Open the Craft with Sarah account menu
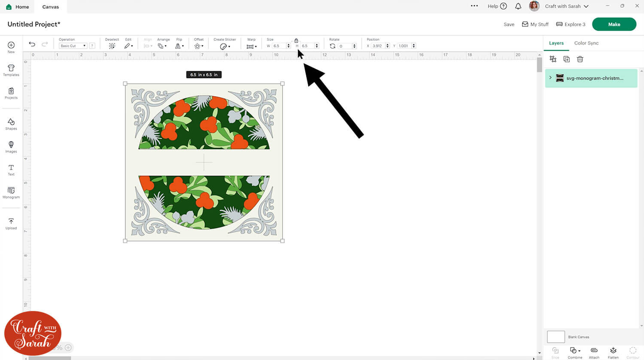This screenshot has height=360, width=644. tap(567, 6)
